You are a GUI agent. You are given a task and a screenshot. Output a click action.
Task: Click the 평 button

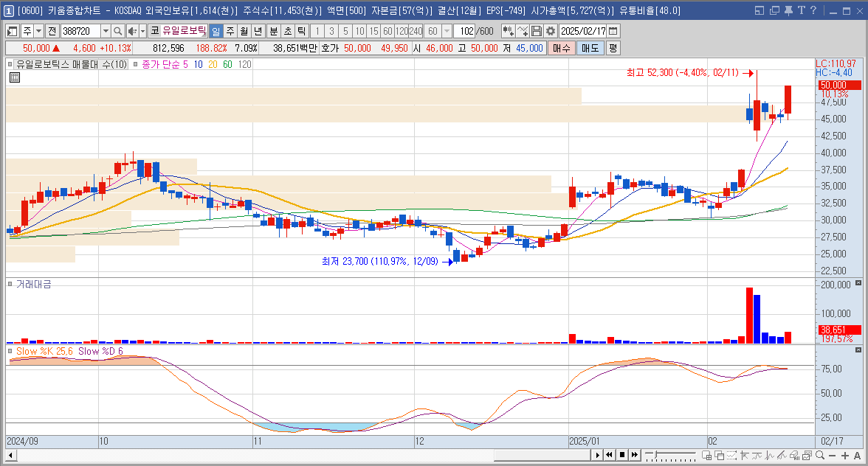(x=613, y=48)
